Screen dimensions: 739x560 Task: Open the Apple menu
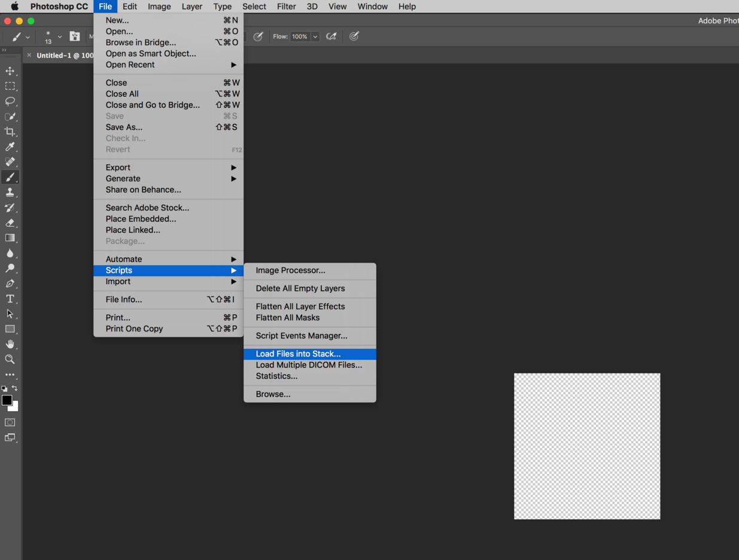click(x=14, y=7)
